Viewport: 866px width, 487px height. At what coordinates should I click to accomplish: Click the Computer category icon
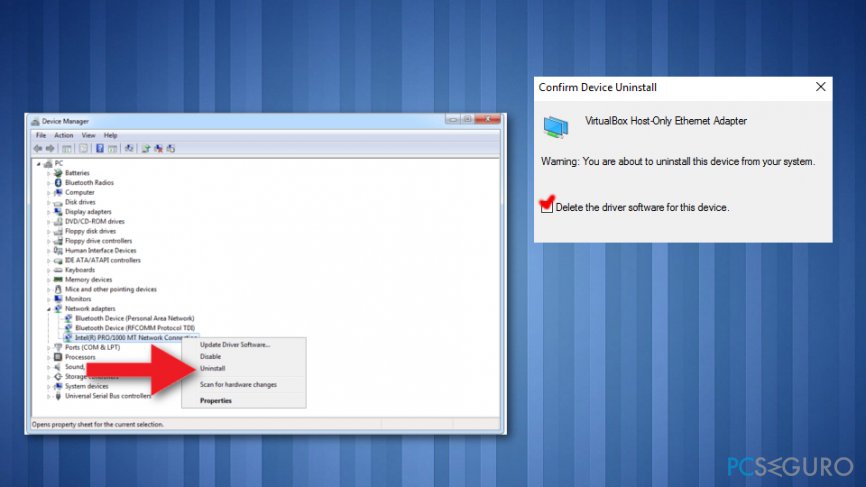(x=58, y=192)
